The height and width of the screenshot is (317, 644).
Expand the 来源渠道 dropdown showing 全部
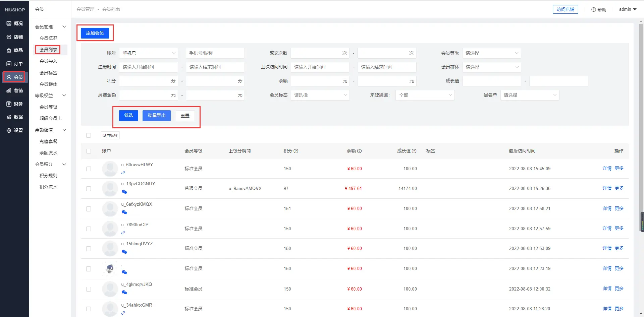(x=425, y=95)
